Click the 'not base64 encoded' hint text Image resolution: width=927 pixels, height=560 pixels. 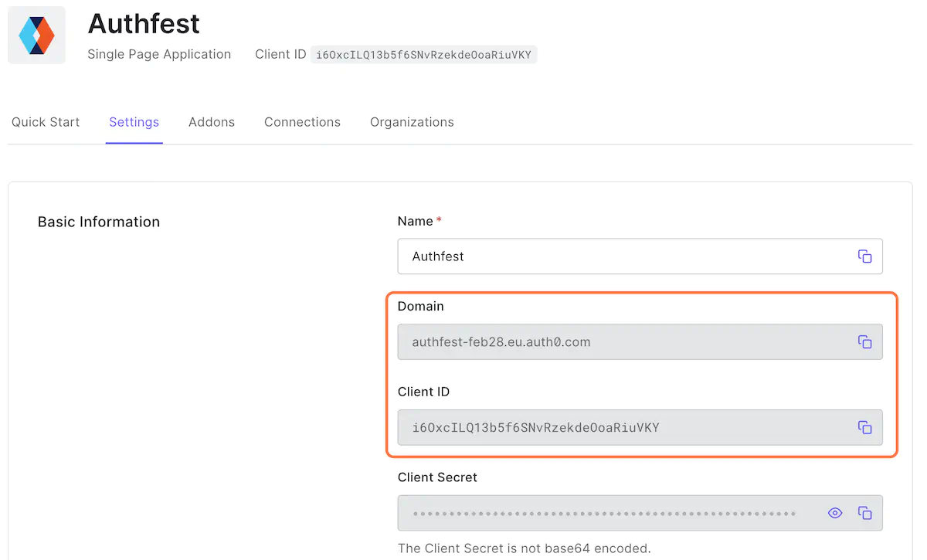tap(525, 549)
